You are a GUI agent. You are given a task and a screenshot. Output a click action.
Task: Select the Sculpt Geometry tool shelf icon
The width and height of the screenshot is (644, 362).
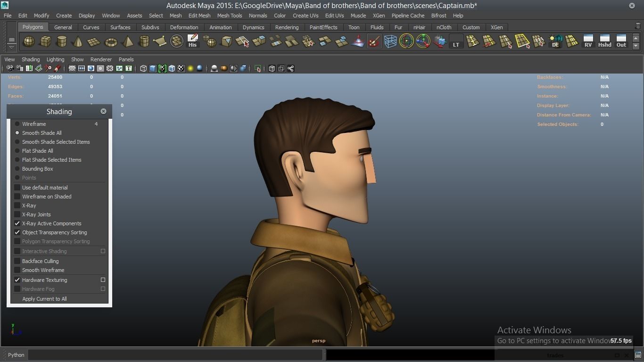coord(374,41)
